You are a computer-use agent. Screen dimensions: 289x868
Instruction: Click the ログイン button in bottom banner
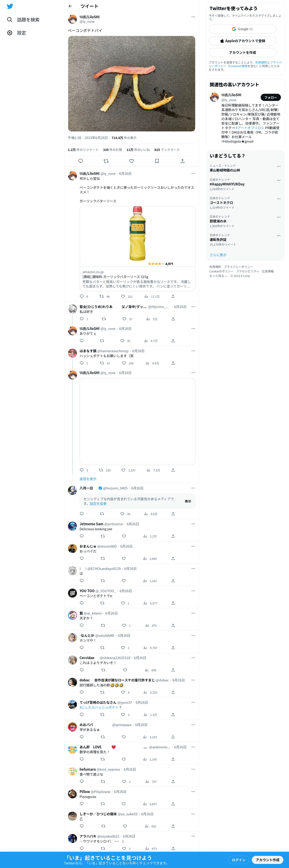pos(239,860)
